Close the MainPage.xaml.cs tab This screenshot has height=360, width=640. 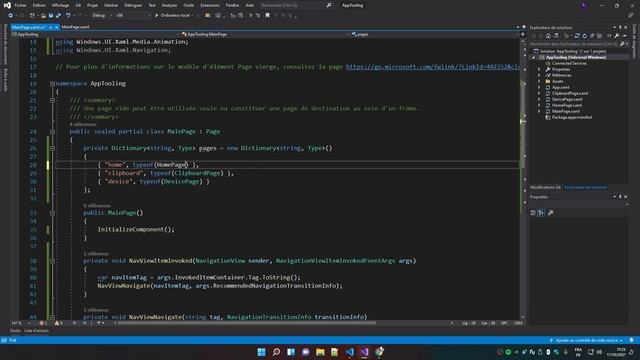[x=57, y=27]
